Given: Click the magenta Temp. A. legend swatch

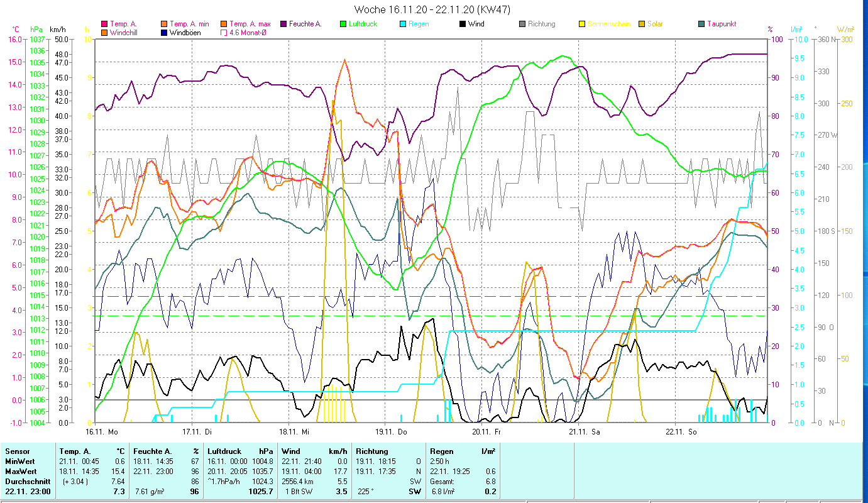Looking at the screenshot, I should (104, 24).
